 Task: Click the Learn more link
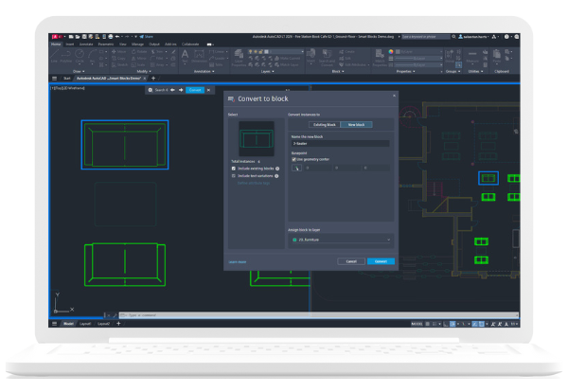click(x=238, y=262)
